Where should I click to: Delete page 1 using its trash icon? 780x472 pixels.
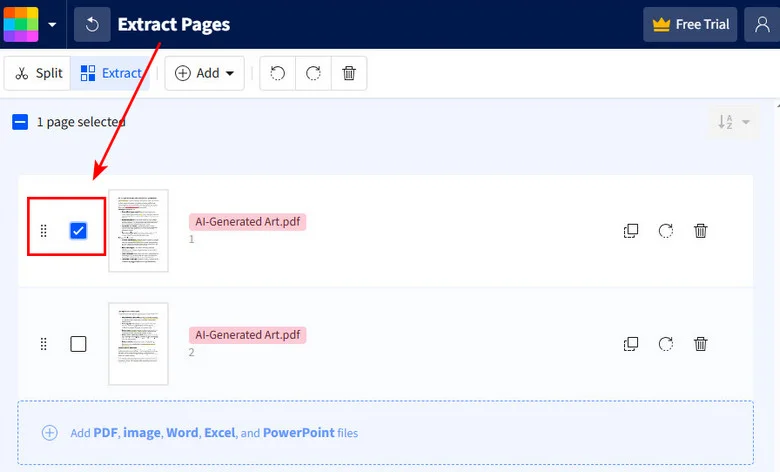point(701,231)
